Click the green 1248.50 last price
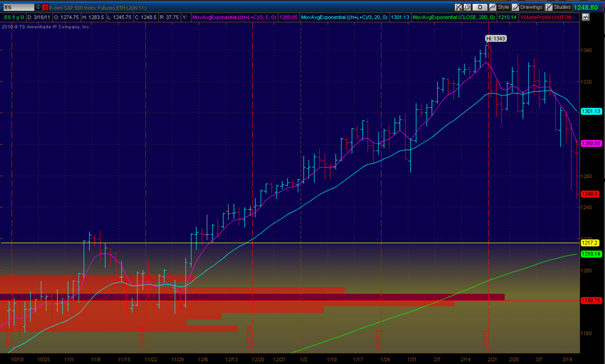605x364 pixels. pos(586,7)
